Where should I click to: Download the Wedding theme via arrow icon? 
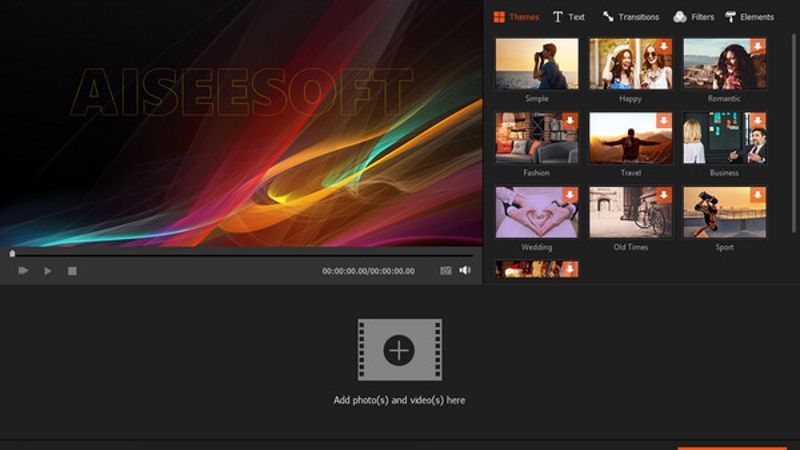pos(570,195)
